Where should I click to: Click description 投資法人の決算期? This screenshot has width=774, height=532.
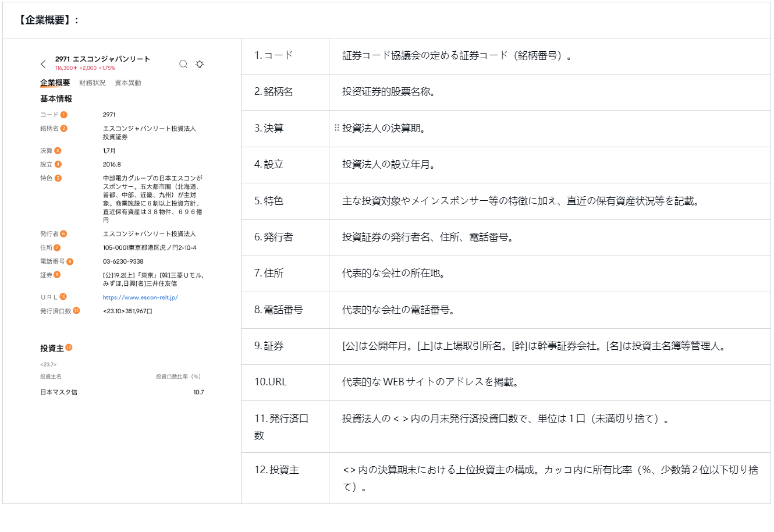point(384,129)
